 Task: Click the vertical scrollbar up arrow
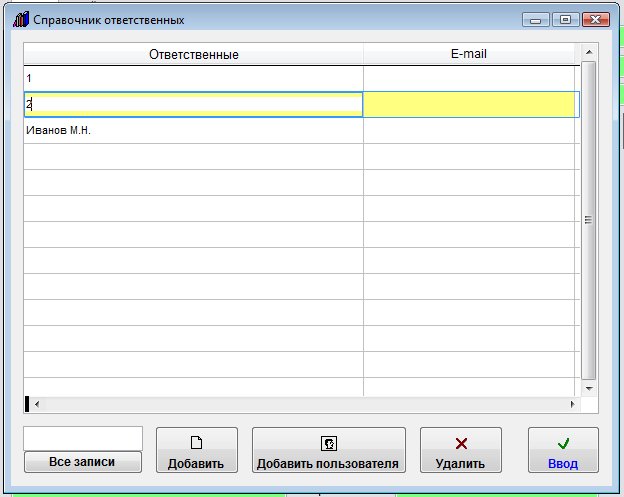[589, 52]
